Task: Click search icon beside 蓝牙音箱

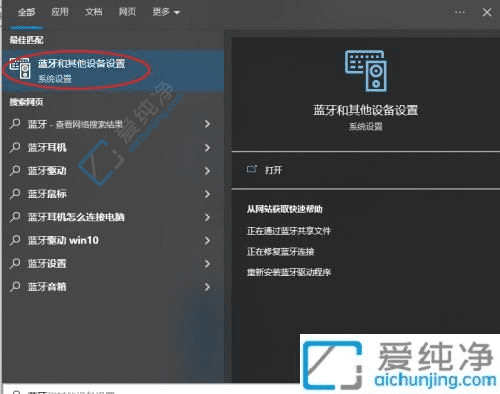Action: (15, 287)
